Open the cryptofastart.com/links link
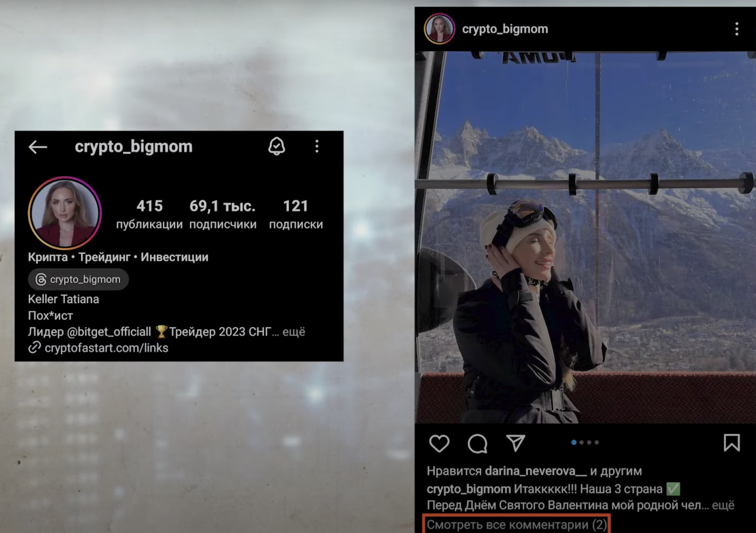Viewport: 756px width, 533px height. (x=106, y=348)
